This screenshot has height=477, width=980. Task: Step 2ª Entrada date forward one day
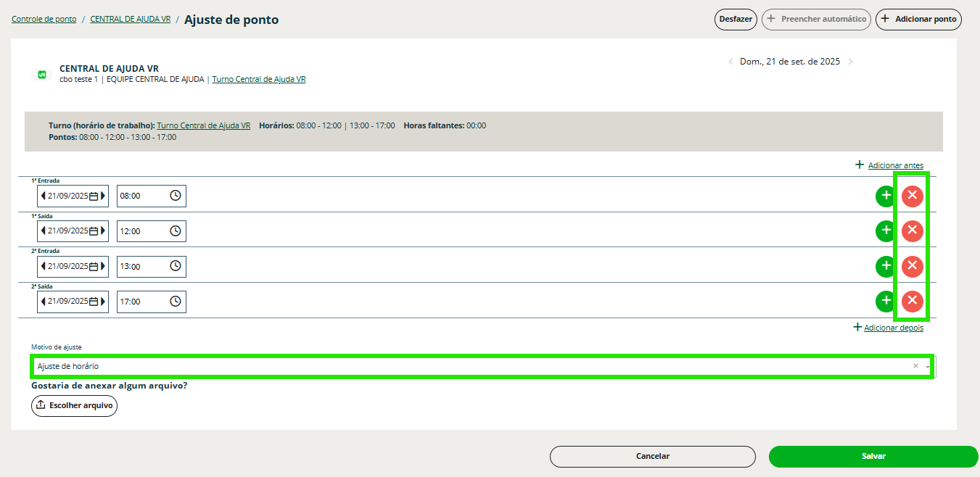tap(103, 266)
